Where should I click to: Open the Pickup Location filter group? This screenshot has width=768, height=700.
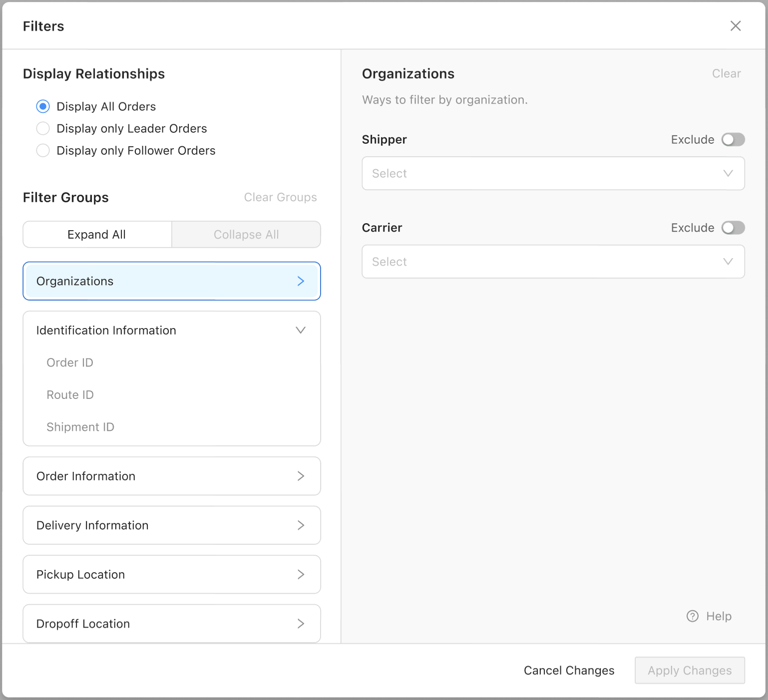(171, 574)
